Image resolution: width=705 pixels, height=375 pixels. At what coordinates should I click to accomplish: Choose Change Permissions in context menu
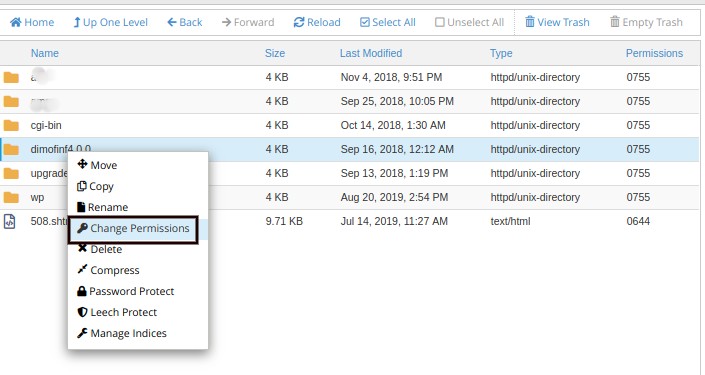point(133,228)
